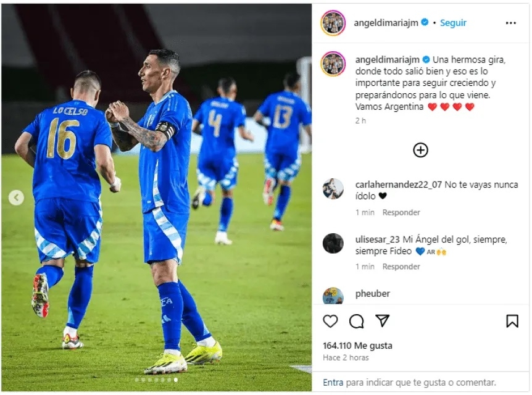Image resolution: width=532 pixels, height=395 pixels.
Task: View the 164.110 Me gusta likes list
Action: [x=357, y=346]
